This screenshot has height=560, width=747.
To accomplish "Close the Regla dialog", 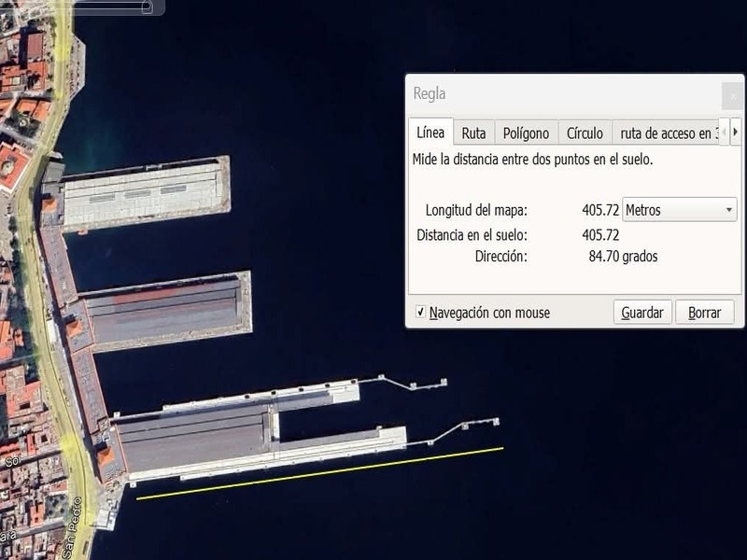I will click(x=733, y=94).
